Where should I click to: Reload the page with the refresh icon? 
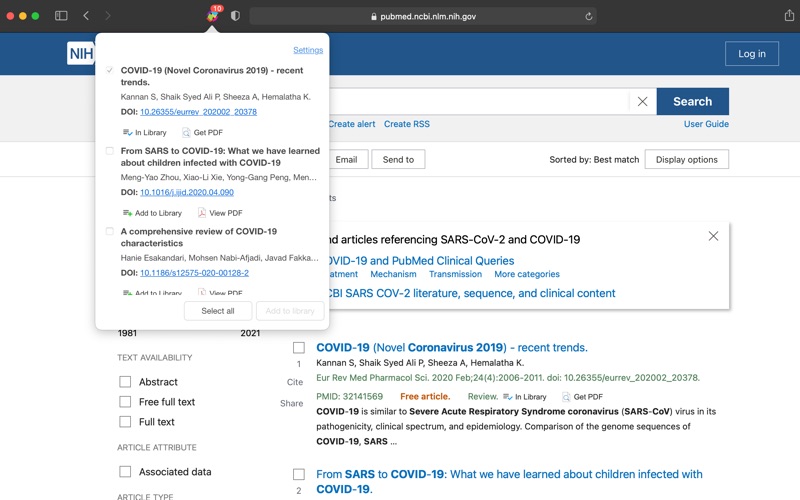(x=588, y=16)
